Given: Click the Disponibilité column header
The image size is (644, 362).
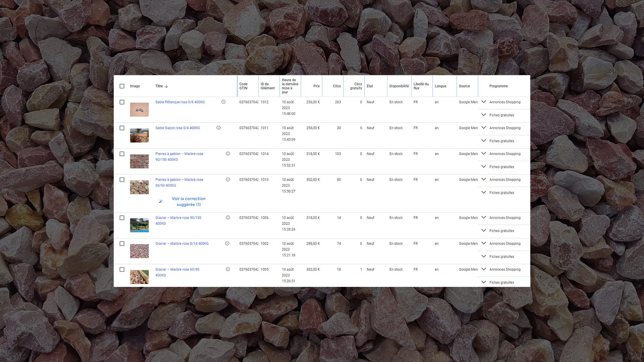Looking at the screenshot, I should [x=399, y=86].
